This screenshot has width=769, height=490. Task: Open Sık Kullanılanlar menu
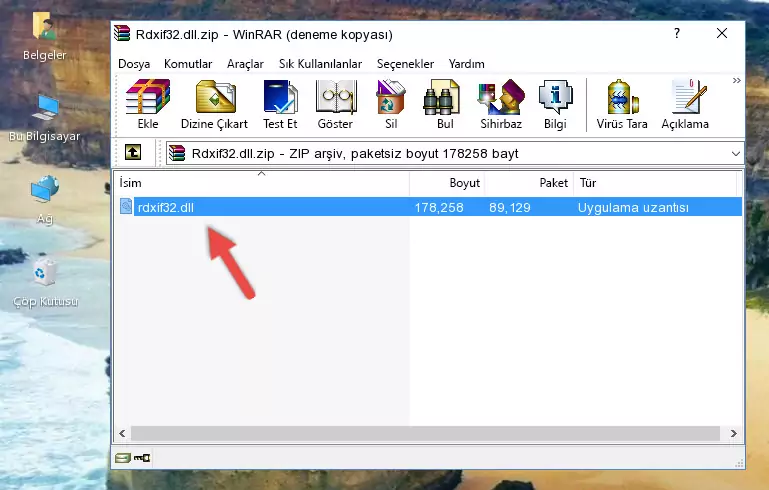click(320, 64)
